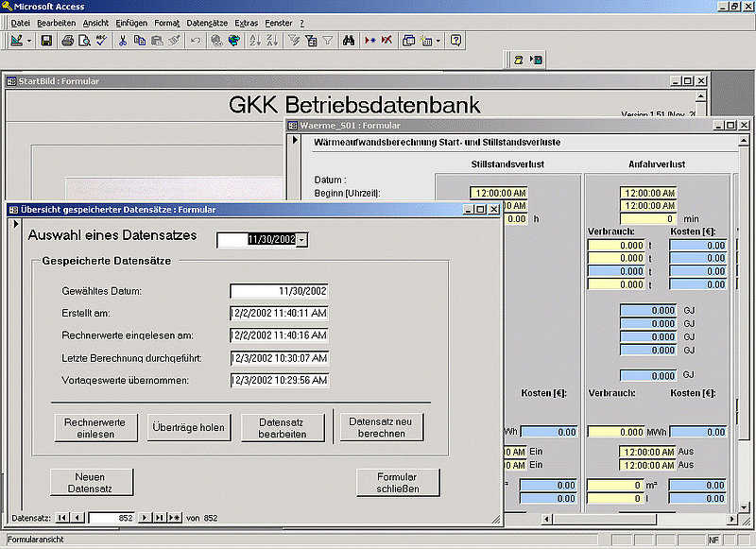Go to next record in navigator

144,518
